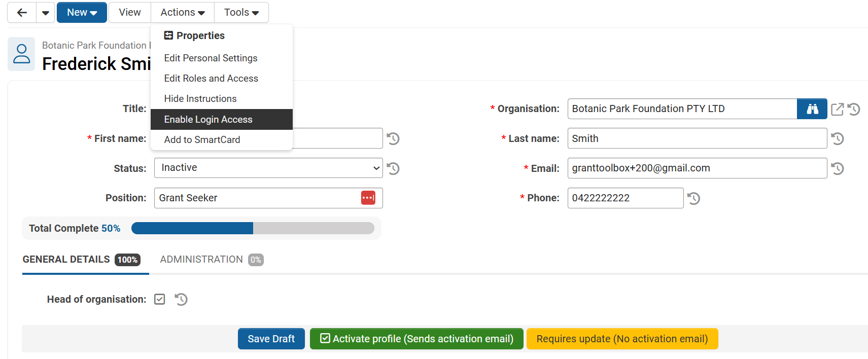The width and height of the screenshot is (868, 359).
Task: Click history icon beside Email field
Action: pos(838,168)
